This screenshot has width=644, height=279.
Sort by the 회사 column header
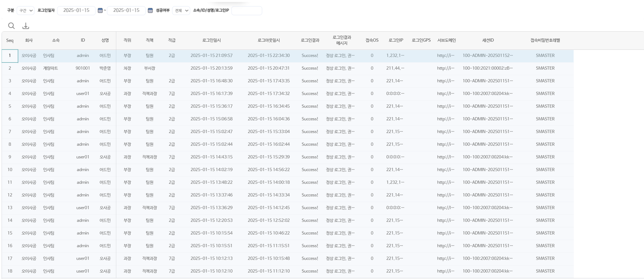click(x=29, y=40)
